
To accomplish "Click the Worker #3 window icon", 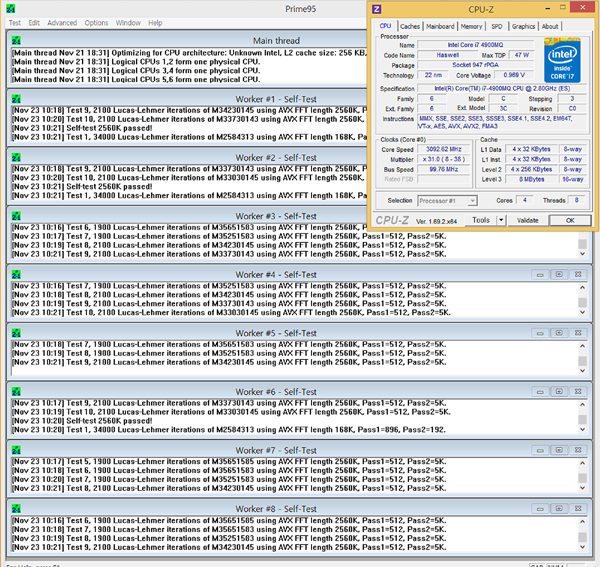I will tap(16, 216).
